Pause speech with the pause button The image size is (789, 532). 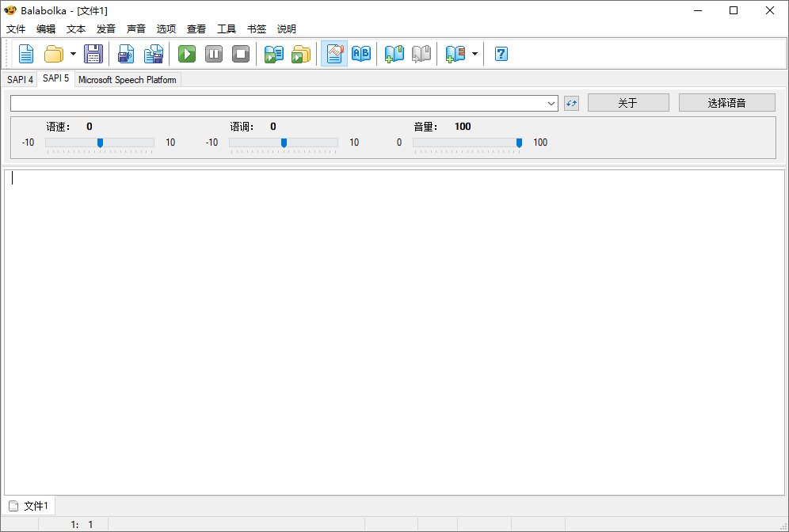click(x=214, y=54)
